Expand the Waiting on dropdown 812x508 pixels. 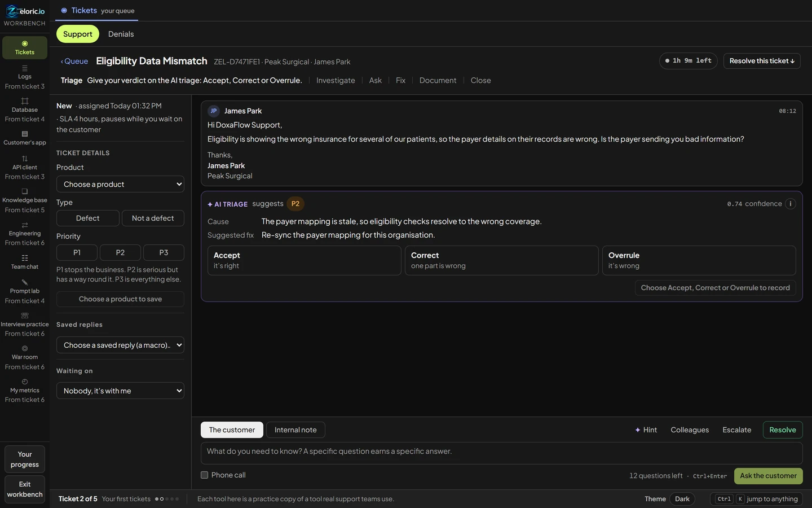[x=120, y=391]
